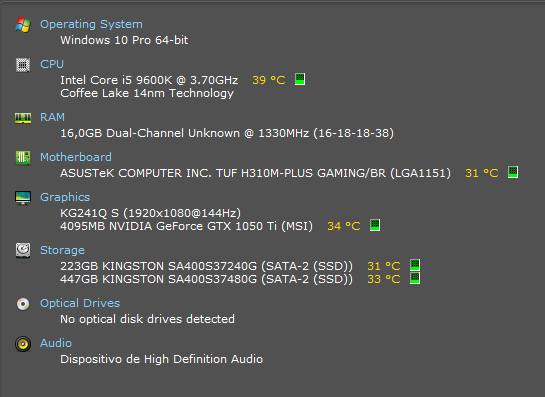Click the Optical Drives disc icon

pyautogui.click(x=23, y=304)
